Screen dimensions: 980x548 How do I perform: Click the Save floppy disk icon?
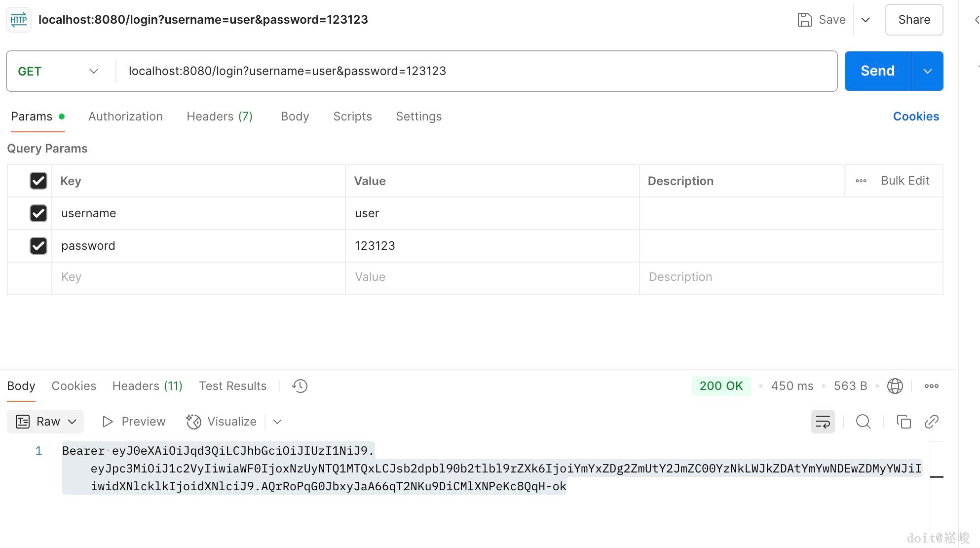pos(804,20)
